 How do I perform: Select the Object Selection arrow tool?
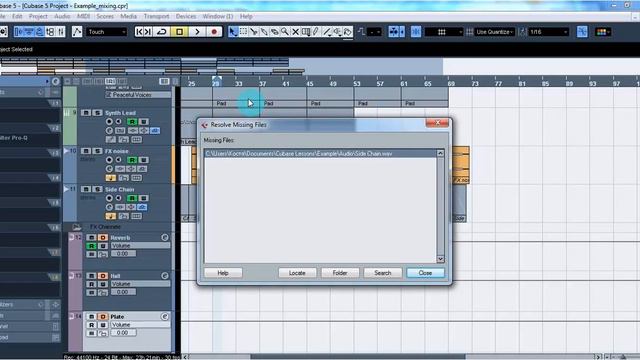coord(233,32)
